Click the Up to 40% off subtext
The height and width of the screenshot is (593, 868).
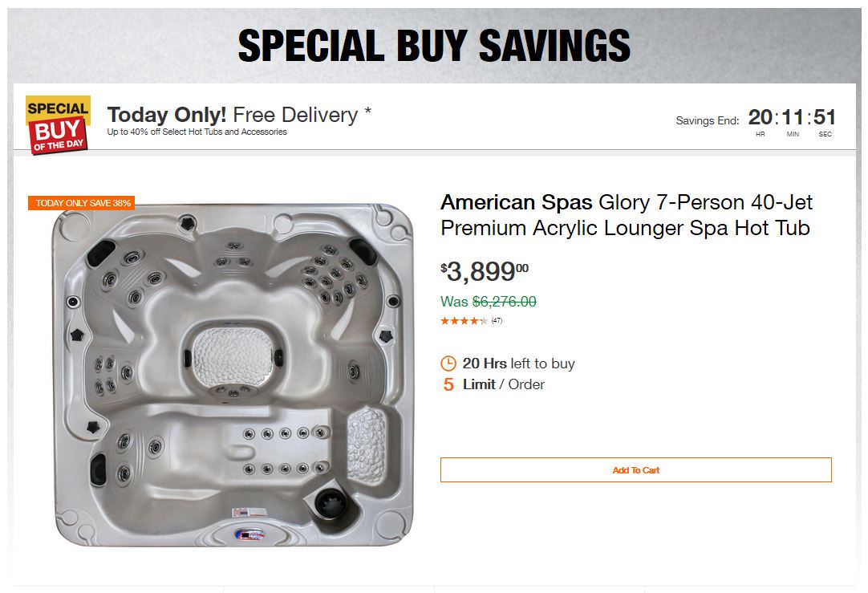tap(197, 132)
